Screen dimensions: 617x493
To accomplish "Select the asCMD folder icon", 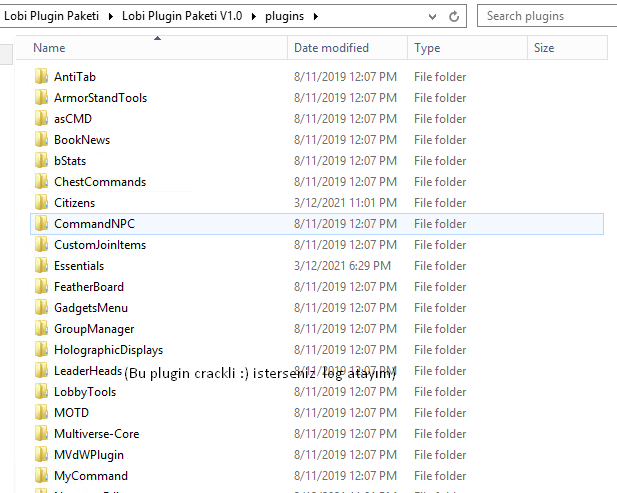I will click(x=41, y=118).
